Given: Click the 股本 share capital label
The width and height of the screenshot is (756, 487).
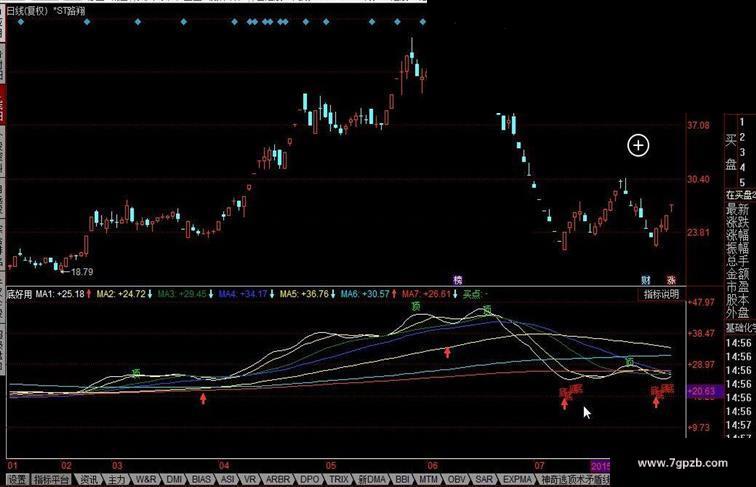Looking at the screenshot, I should pos(738,300).
